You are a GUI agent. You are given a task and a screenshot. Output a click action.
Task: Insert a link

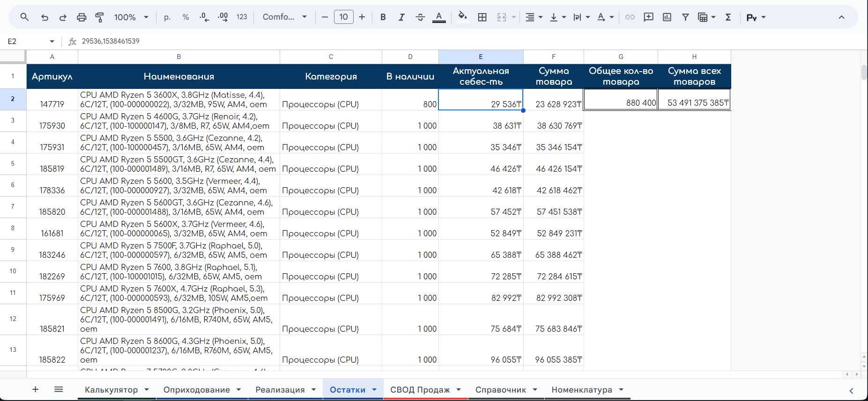(630, 17)
